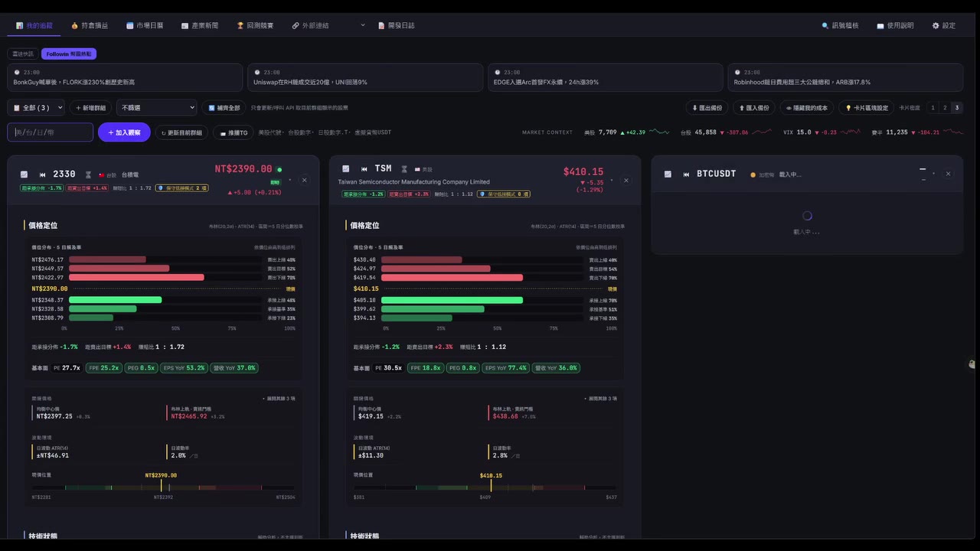Remove the TSM card with its X button
The image size is (980, 551).
tap(626, 181)
